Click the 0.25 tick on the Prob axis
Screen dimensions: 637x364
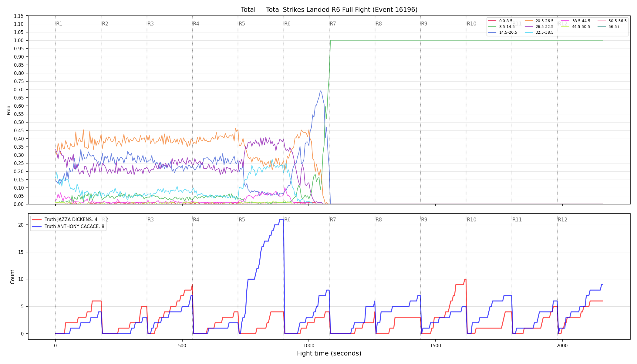[19, 163]
